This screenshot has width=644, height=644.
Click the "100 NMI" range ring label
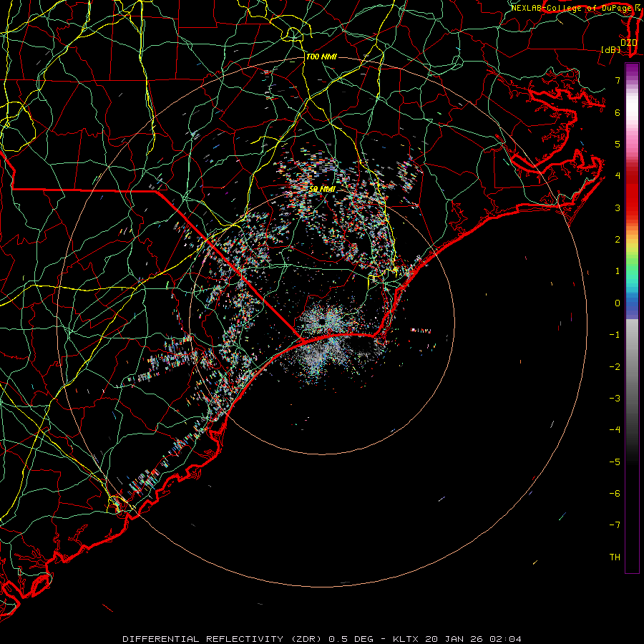click(321, 57)
